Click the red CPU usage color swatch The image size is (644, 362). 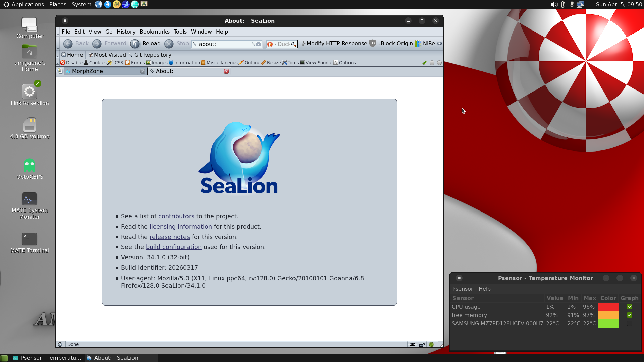608,307
